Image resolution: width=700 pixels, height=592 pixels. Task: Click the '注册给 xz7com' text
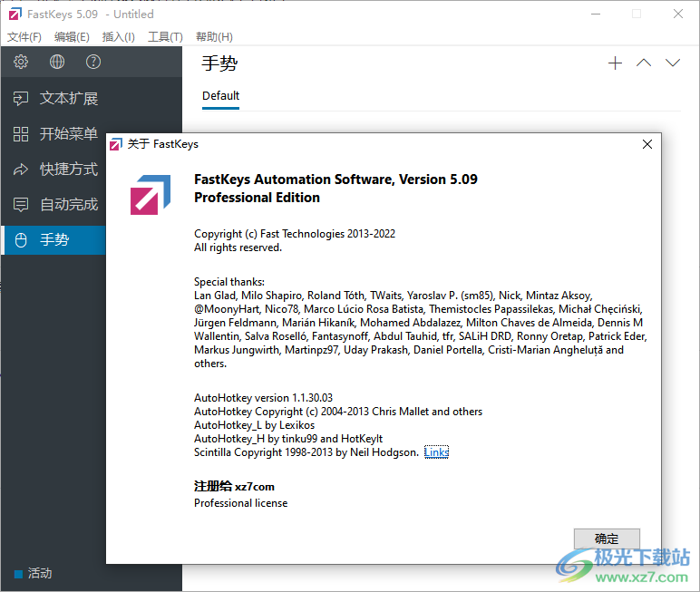pyautogui.click(x=234, y=486)
